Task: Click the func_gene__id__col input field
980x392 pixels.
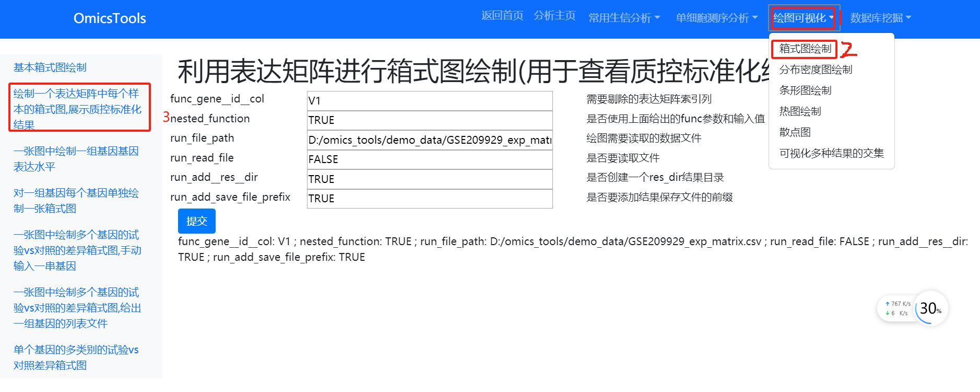Action: tap(430, 101)
